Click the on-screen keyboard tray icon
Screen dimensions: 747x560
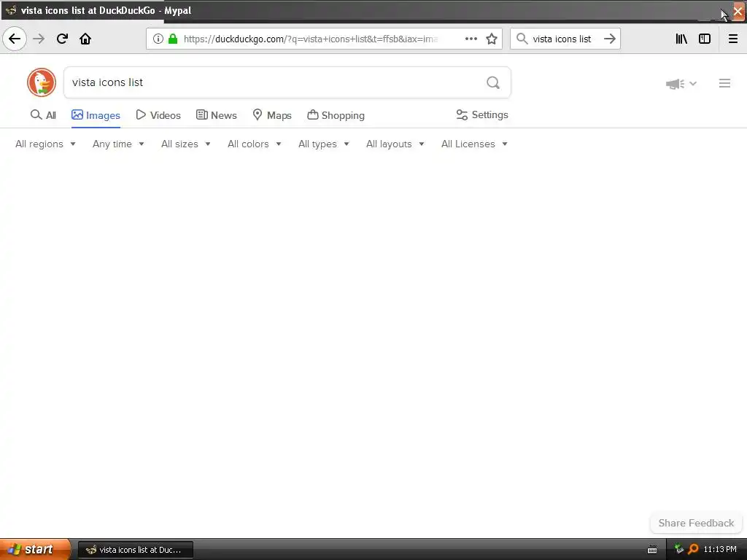point(652,550)
